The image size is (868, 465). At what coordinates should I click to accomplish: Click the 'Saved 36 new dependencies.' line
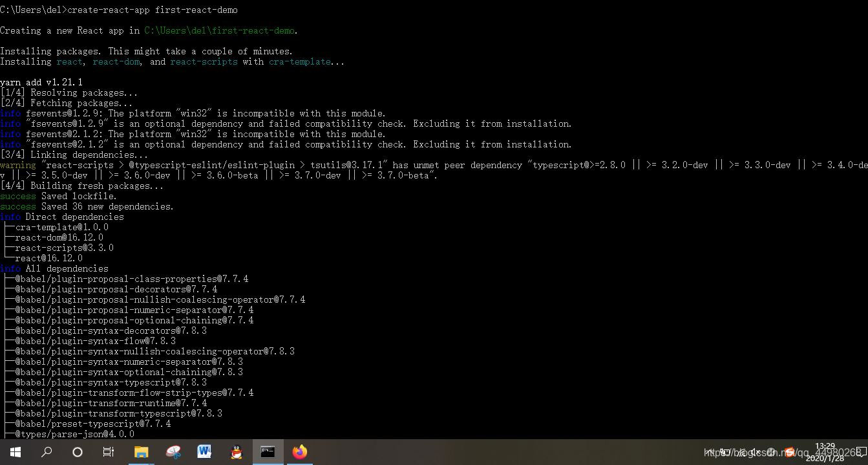87,206
